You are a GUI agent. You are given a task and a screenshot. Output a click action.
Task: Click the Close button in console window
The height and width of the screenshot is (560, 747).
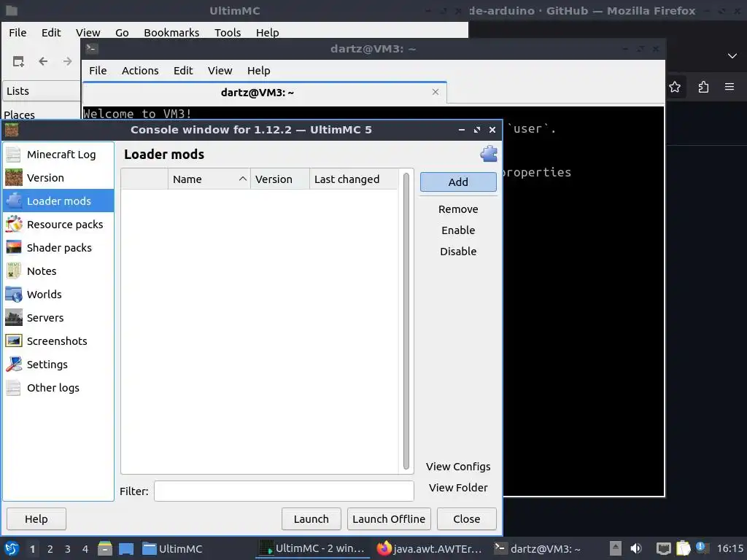click(x=466, y=519)
